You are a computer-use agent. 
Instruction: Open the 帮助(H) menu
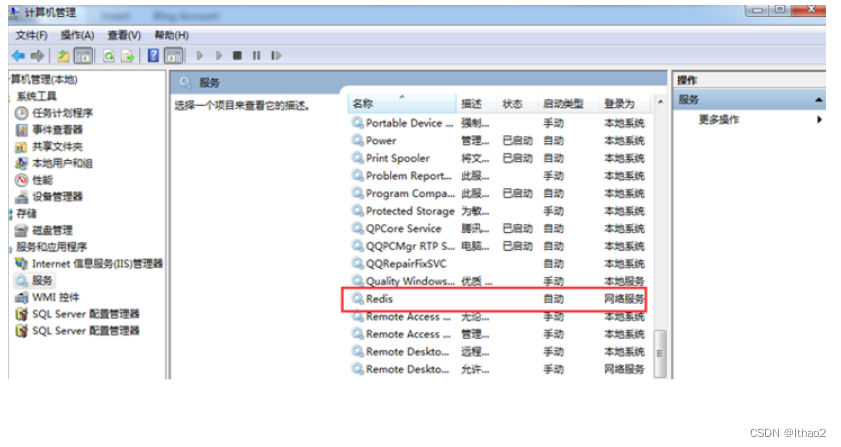coord(172,35)
